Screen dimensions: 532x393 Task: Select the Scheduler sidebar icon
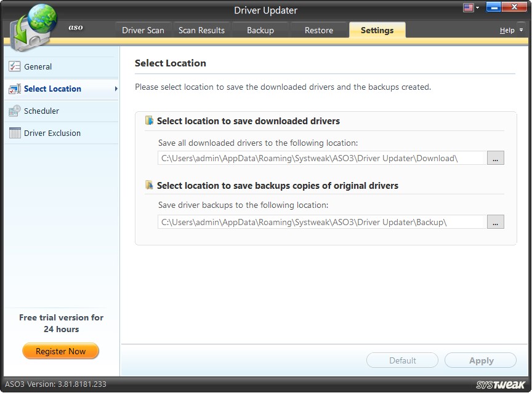tap(14, 111)
